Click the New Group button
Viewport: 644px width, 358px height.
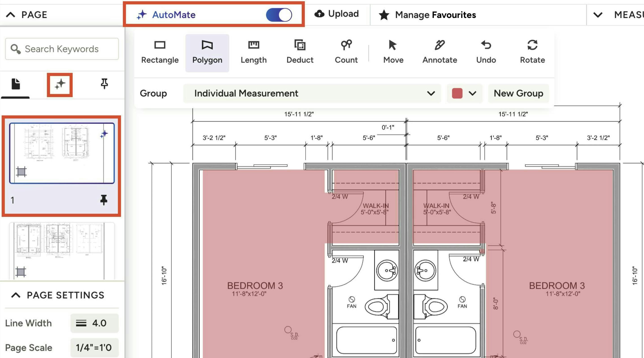(x=518, y=93)
